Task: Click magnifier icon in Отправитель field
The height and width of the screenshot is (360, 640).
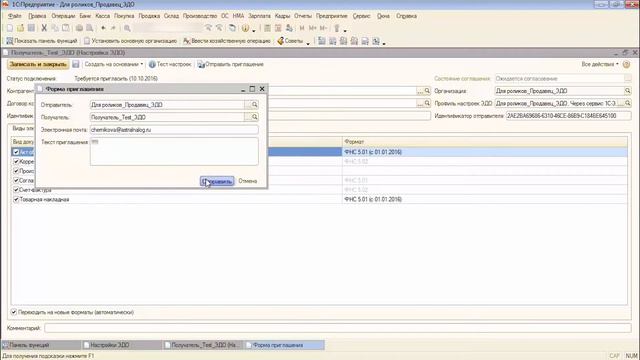Action: point(254,105)
